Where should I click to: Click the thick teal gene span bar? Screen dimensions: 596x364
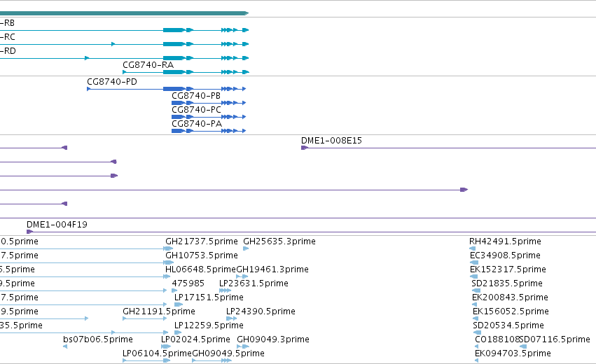124,13
